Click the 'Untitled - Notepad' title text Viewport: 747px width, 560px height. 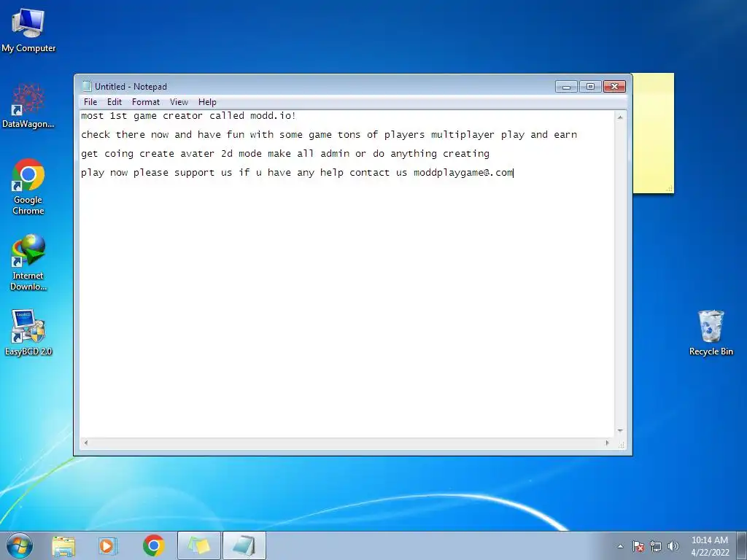point(131,87)
